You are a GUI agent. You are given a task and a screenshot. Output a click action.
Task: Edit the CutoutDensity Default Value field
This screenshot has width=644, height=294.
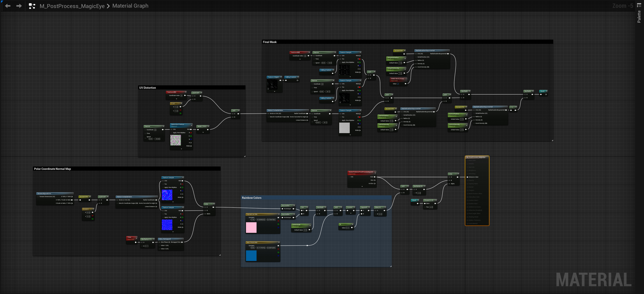462,130
